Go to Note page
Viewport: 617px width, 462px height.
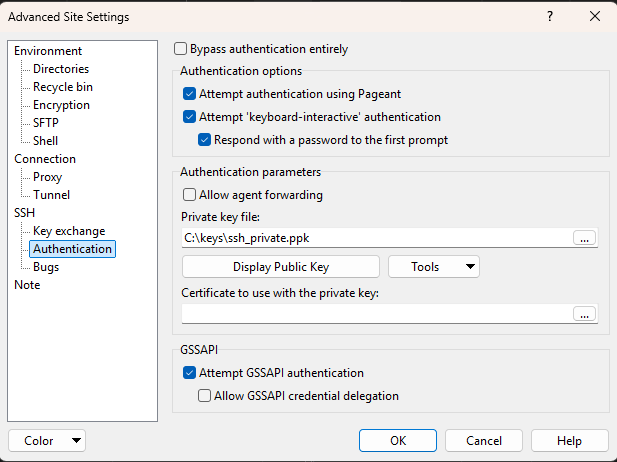click(x=27, y=285)
